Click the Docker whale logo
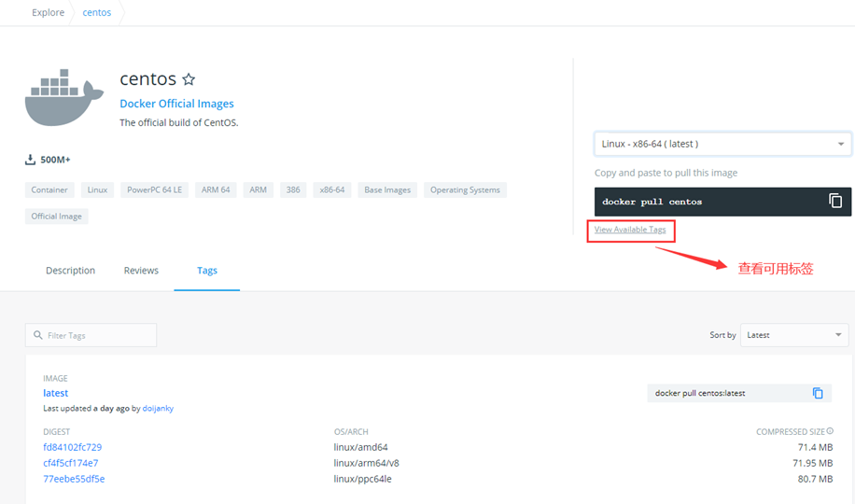 [64, 98]
